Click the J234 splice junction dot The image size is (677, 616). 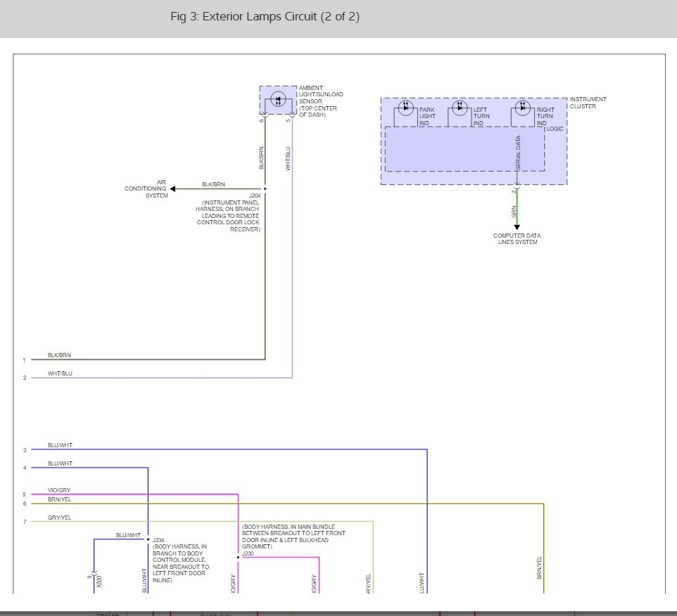click(148, 539)
